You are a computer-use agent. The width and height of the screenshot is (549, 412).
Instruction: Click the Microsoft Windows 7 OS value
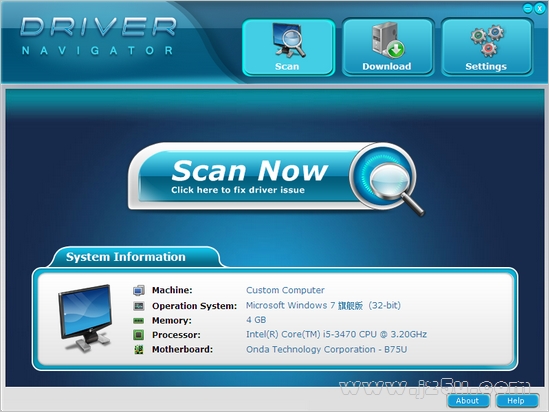pyautogui.click(x=323, y=306)
